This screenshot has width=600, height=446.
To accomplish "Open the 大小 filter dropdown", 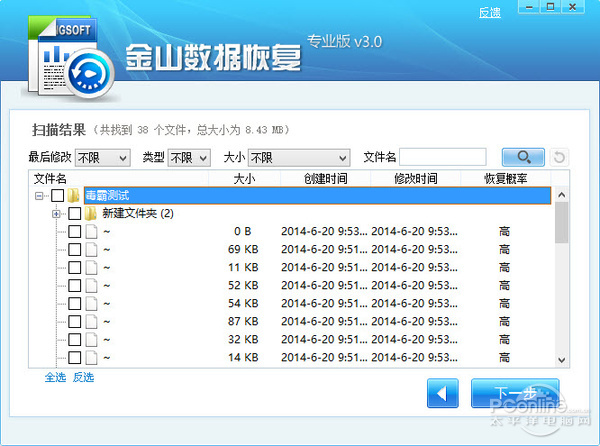I will point(299,158).
